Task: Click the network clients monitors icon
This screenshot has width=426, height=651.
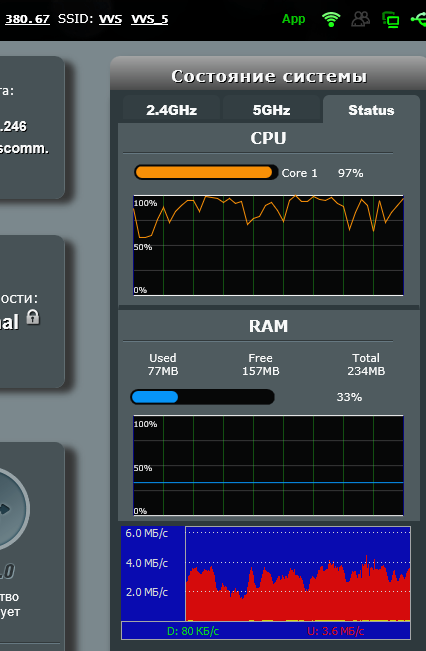Action: 391,20
